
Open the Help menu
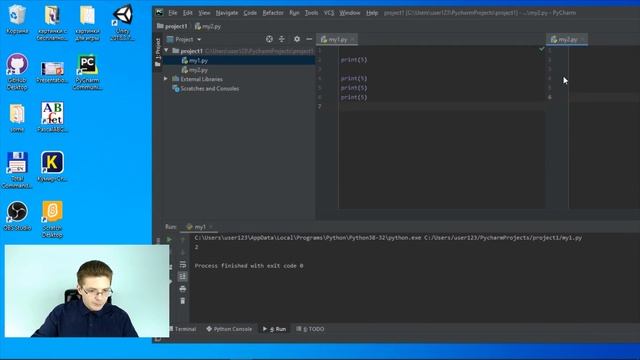(372, 13)
